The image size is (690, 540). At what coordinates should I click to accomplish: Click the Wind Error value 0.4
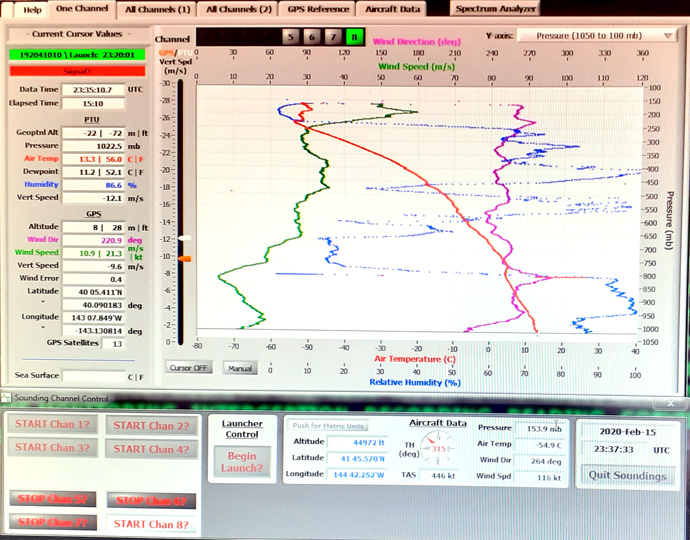click(x=94, y=279)
